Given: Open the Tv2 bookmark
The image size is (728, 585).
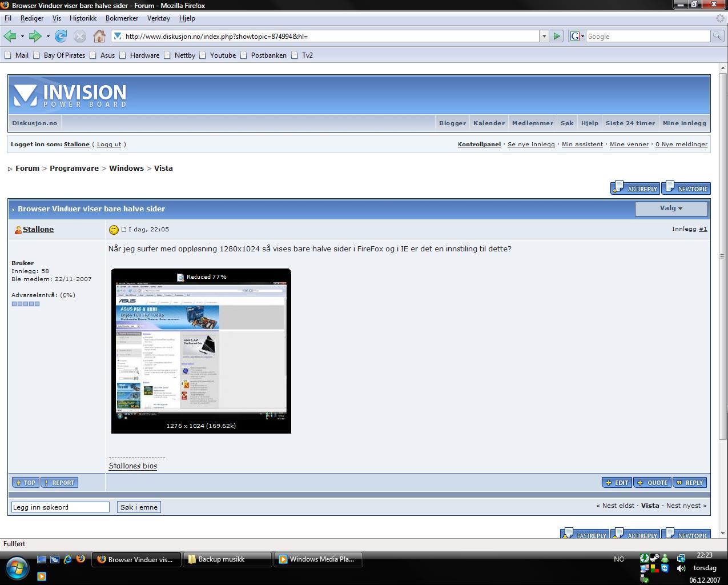Looking at the screenshot, I should pos(302,55).
